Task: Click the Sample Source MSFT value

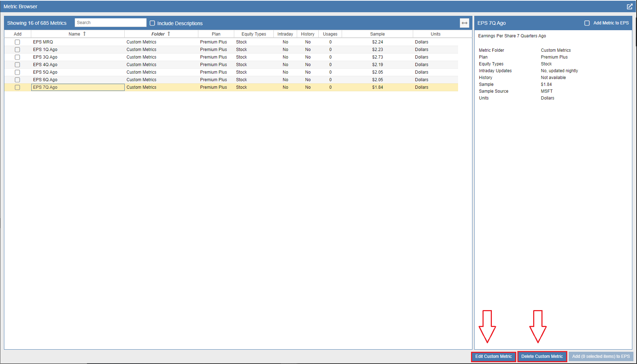Action: point(546,91)
